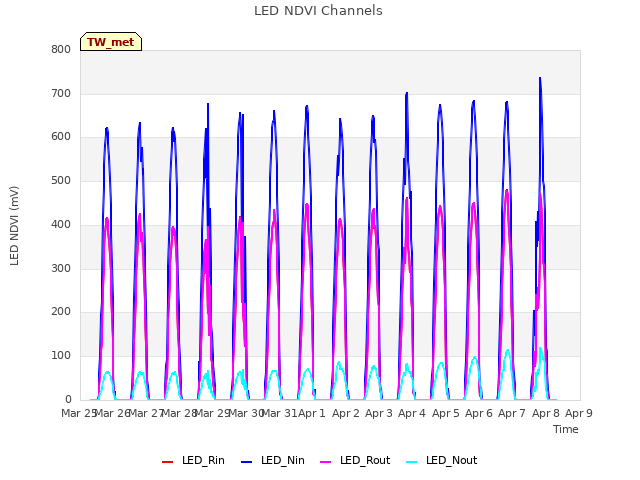Toggle the LED_Nout legend entry

pos(442,460)
